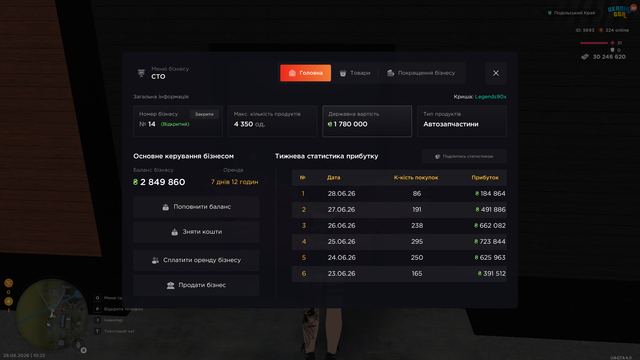Click the Продати бізнес button
The height and width of the screenshot is (360, 640).
[x=196, y=285]
